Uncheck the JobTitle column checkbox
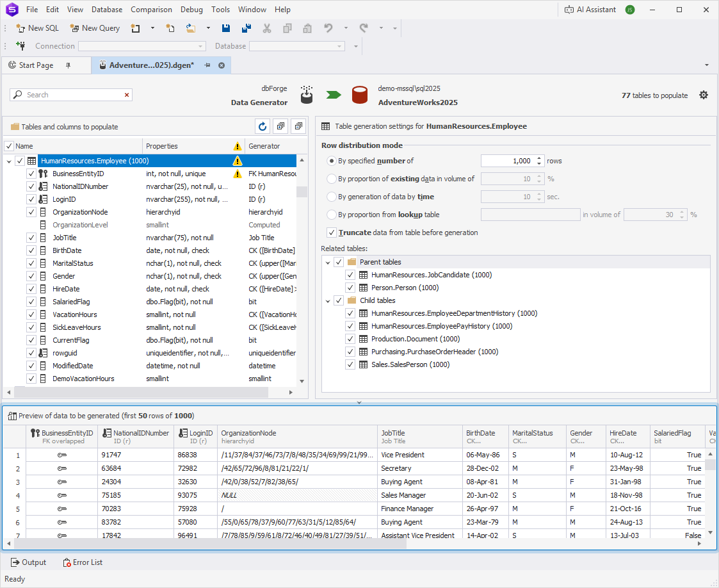 [x=31, y=238]
